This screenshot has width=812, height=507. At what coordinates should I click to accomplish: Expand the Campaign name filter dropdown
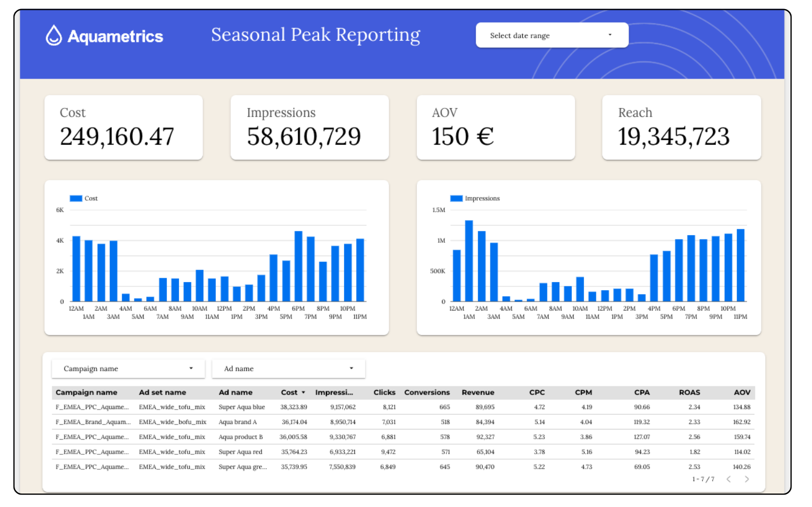tap(128, 369)
